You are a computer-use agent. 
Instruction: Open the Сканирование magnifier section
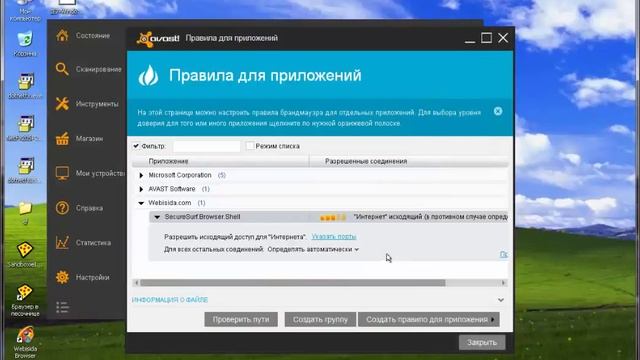point(88,69)
